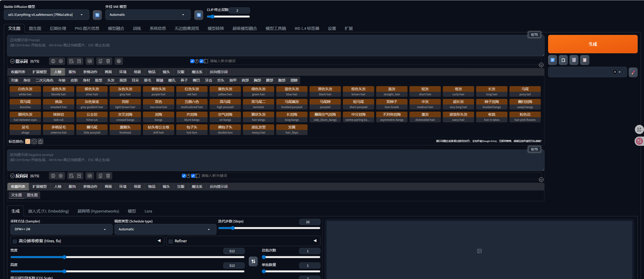644x279 pixels.
Task: Refresh the Stable Diffusion checkpoint list
Action: 97,15
